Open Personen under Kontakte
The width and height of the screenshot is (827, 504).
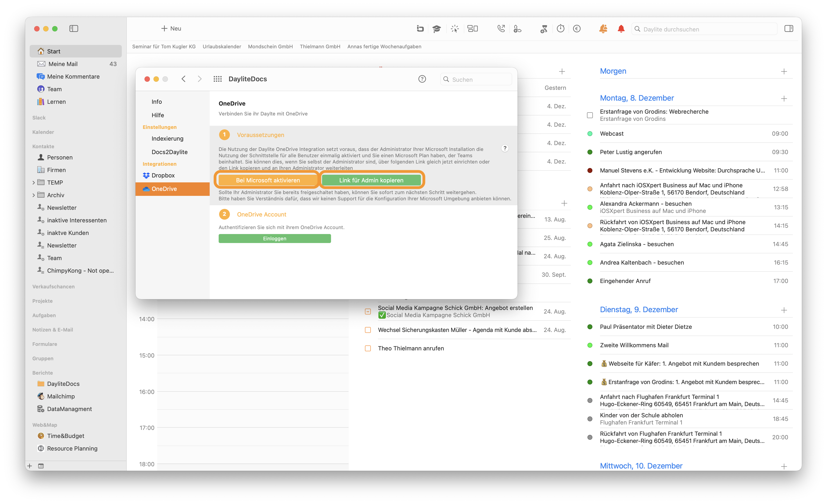(76, 157)
